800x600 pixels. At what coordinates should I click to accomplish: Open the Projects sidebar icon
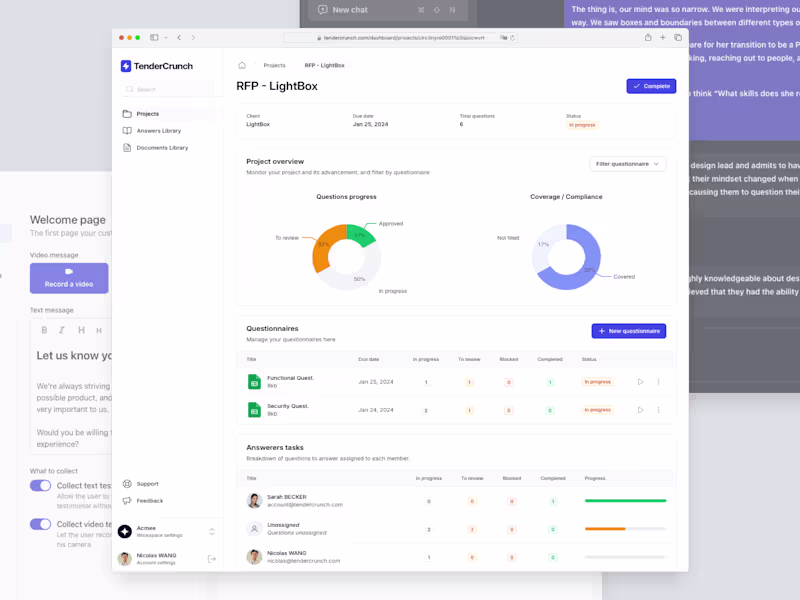point(127,113)
